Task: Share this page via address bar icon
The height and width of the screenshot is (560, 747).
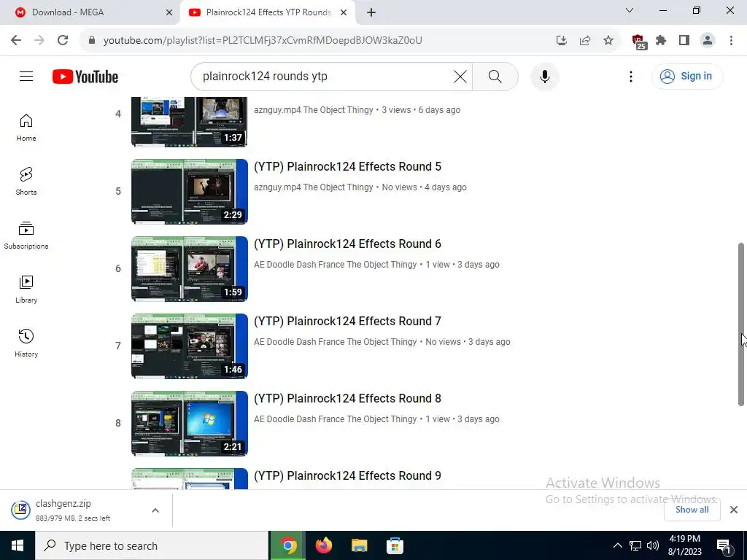Action: click(585, 40)
